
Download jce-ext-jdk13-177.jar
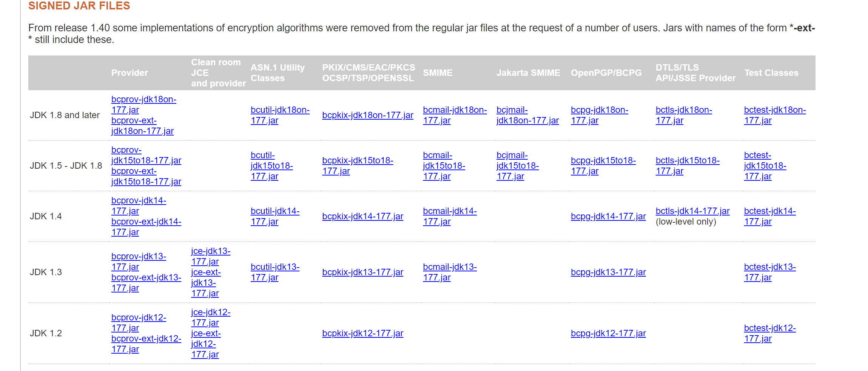click(206, 283)
